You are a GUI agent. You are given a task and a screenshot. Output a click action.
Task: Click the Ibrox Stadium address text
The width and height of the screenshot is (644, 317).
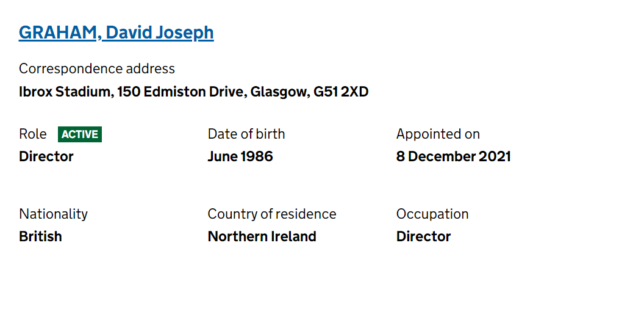pyautogui.click(x=193, y=92)
